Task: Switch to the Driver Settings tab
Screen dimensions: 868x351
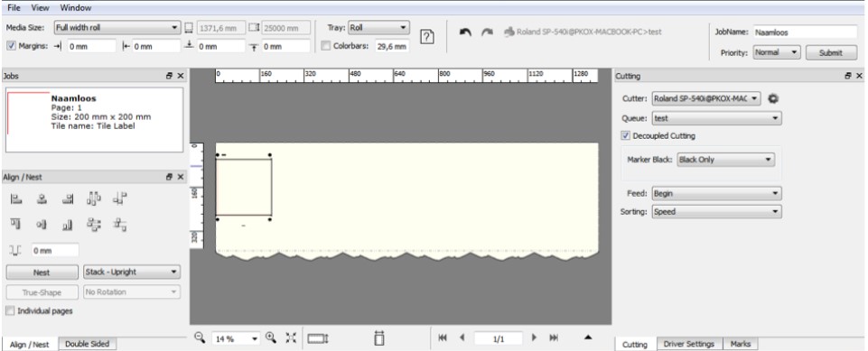Action: [x=689, y=344]
